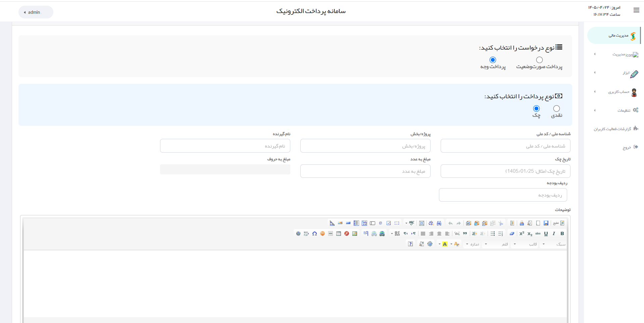Click the نام گیرنده input field
Screen dimensions: 644x323
[225, 146]
